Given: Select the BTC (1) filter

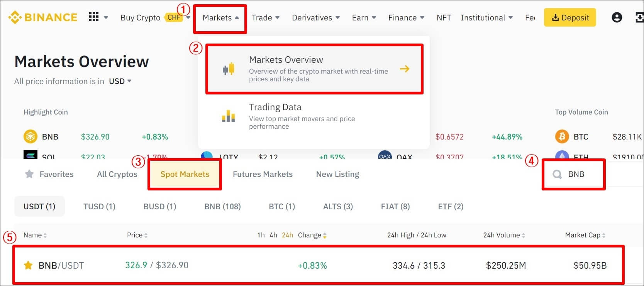Looking at the screenshot, I should point(282,207).
